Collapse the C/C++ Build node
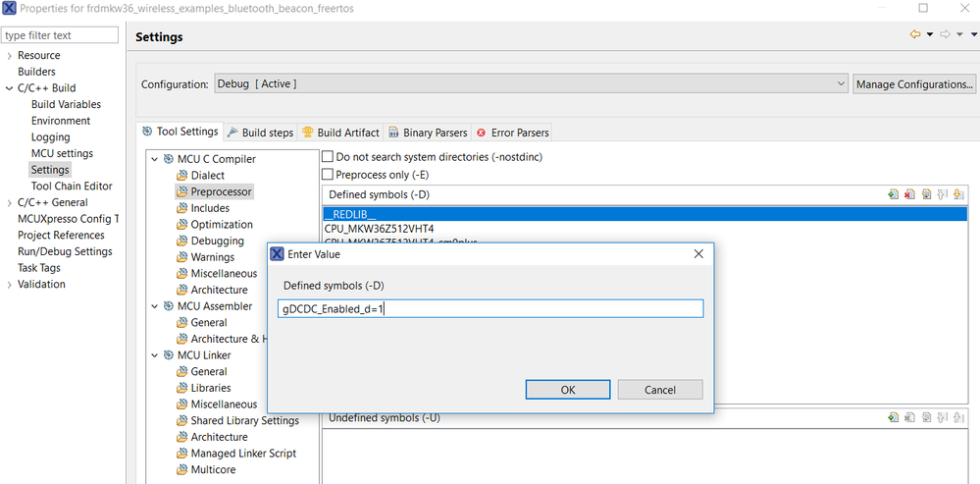The height and width of the screenshot is (484, 980). (10, 88)
